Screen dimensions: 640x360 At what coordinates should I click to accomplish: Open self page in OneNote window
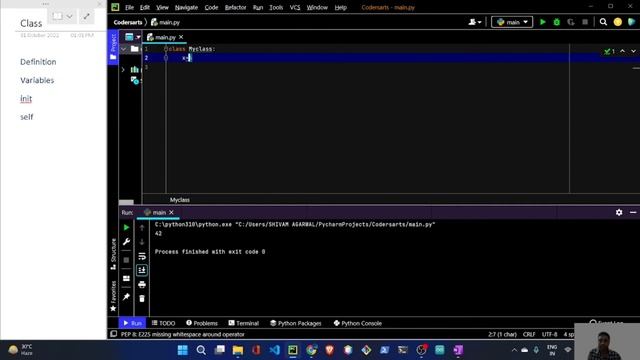[x=27, y=117]
